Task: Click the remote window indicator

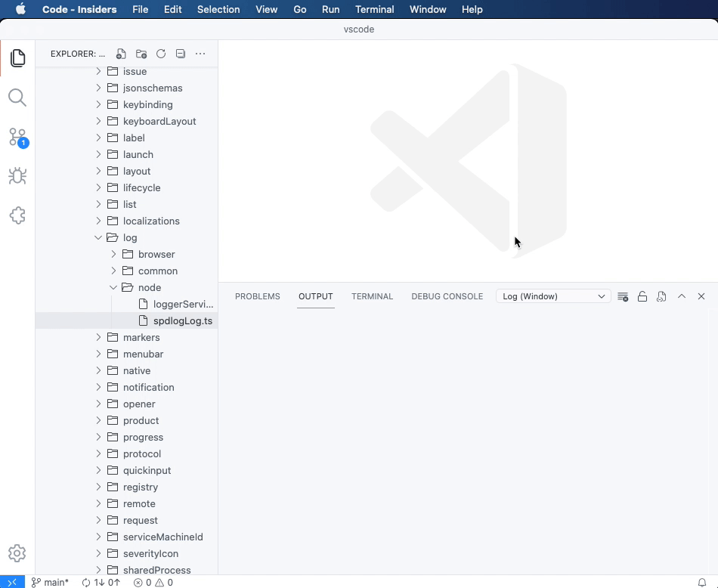Action: pos(12,582)
